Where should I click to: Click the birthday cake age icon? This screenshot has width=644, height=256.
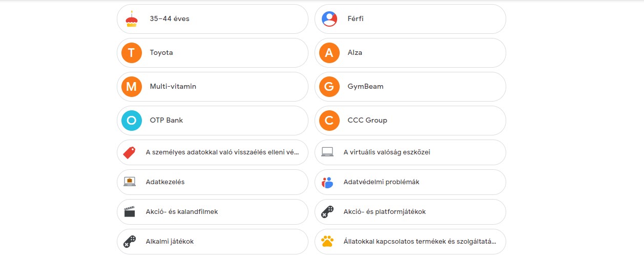click(x=132, y=19)
